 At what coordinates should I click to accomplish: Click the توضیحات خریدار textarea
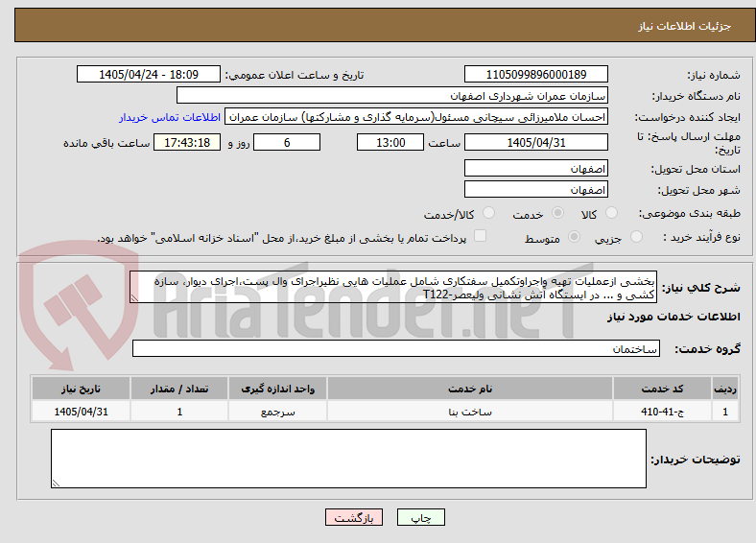coord(348,459)
